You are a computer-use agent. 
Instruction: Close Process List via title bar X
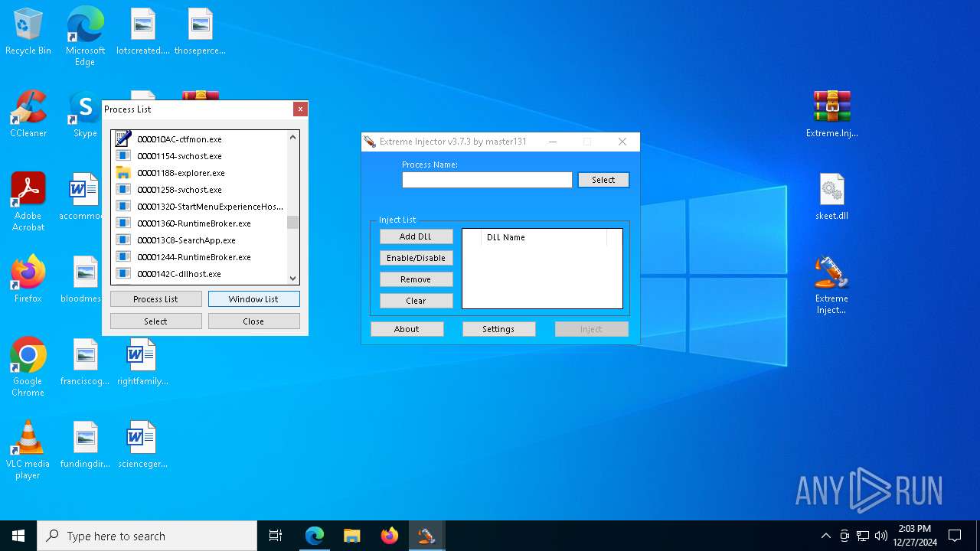tap(300, 109)
